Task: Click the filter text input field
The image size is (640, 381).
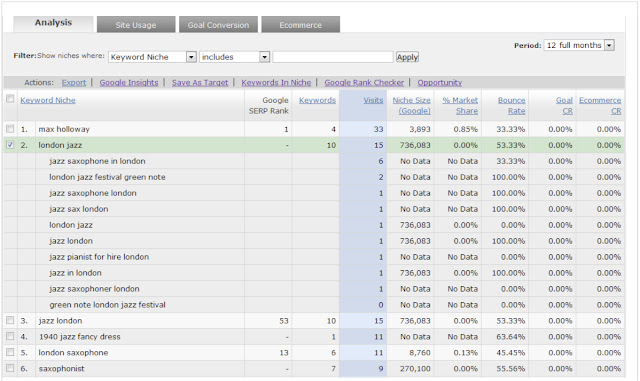Action: [333, 57]
